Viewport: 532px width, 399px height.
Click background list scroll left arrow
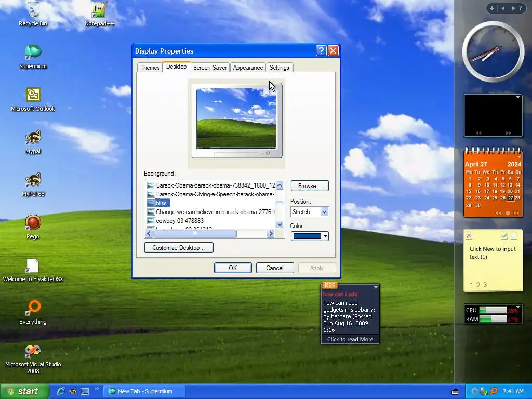pyautogui.click(x=149, y=233)
